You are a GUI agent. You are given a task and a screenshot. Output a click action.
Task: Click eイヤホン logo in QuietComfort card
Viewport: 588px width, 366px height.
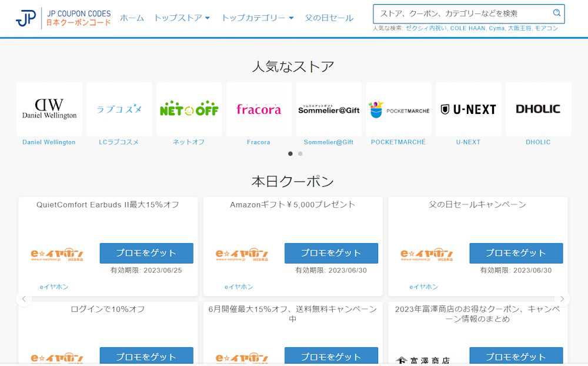tap(57, 254)
